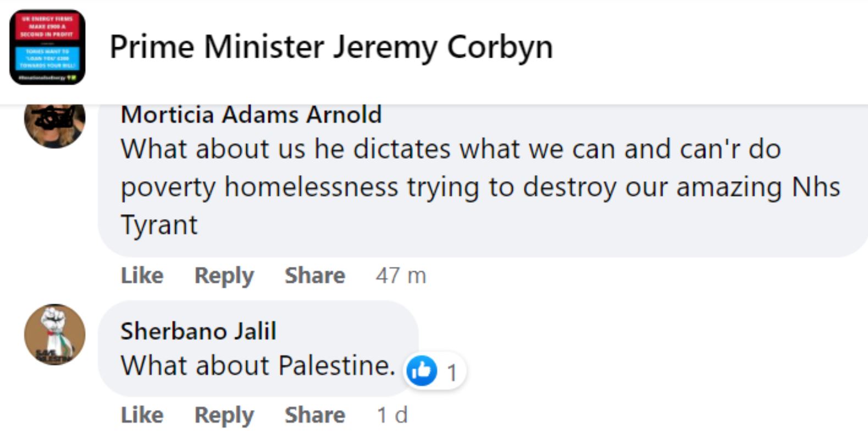Like Morticia Adams Arnold's comment
868x436 pixels.
pyautogui.click(x=142, y=275)
